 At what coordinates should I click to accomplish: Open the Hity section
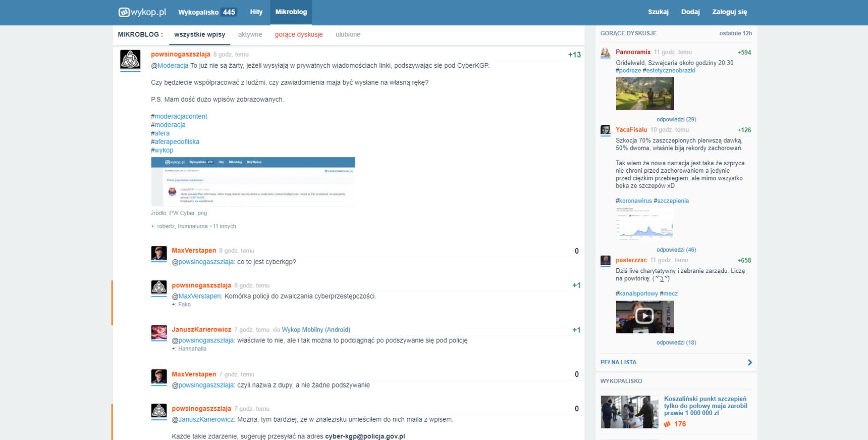click(x=256, y=12)
